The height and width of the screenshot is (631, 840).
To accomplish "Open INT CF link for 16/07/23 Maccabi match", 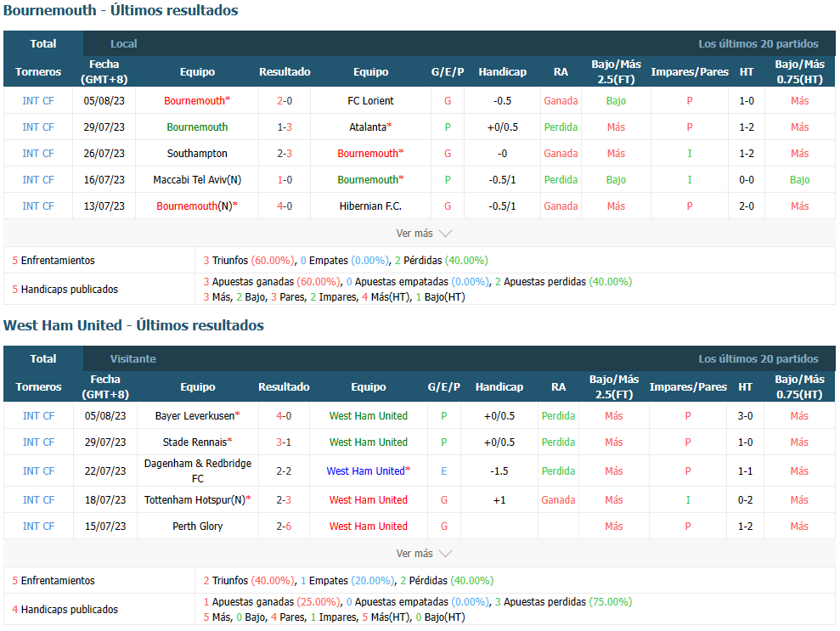I will click(38, 179).
